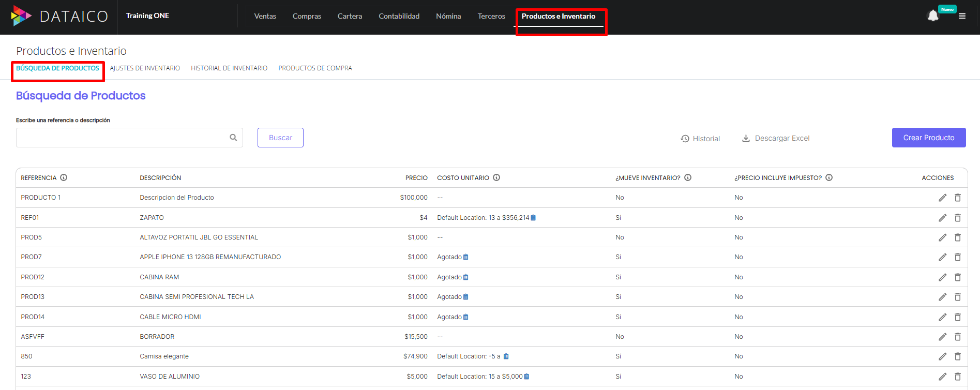
Task: View inventory details icon for CABINA RAM
Action: pyautogui.click(x=466, y=277)
